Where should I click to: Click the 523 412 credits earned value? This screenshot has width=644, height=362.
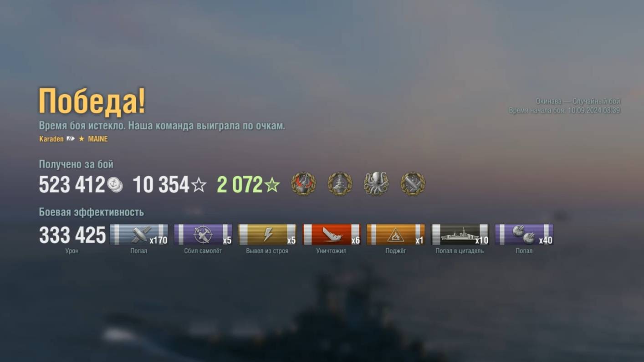tap(72, 185)
